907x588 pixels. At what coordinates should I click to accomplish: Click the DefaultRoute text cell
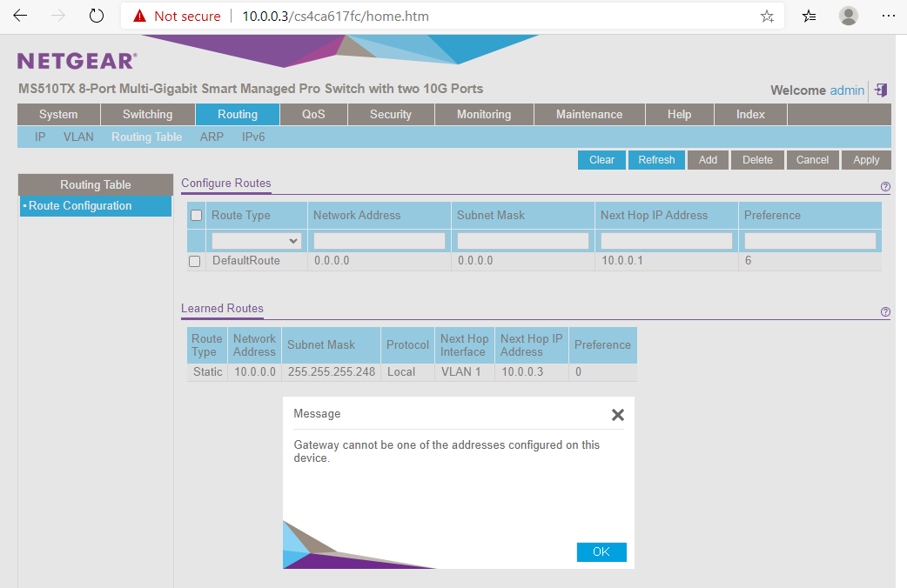(x=245, y=261)
